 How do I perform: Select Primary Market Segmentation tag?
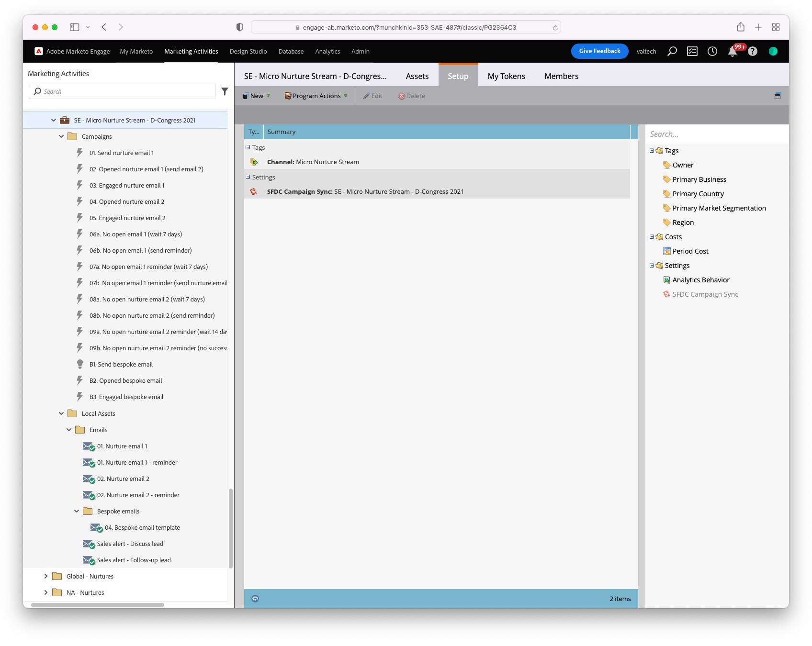click(x=719, y=208)
